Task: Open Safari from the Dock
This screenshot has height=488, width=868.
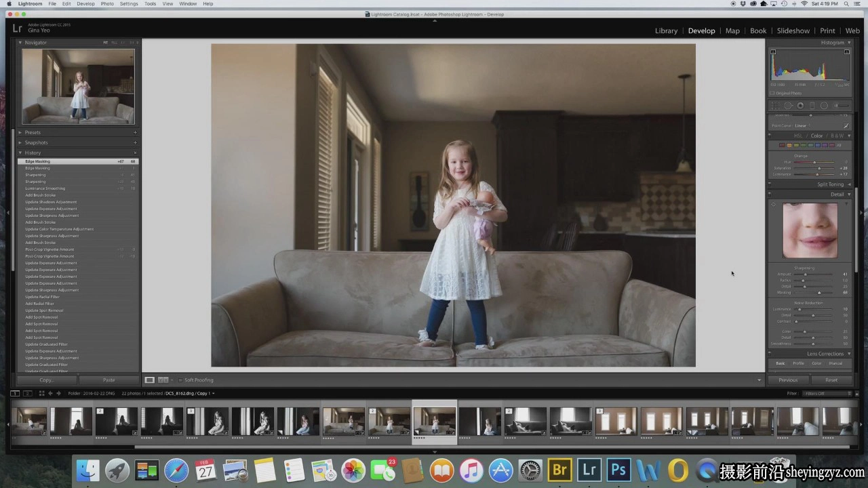Action: point(176,470)
